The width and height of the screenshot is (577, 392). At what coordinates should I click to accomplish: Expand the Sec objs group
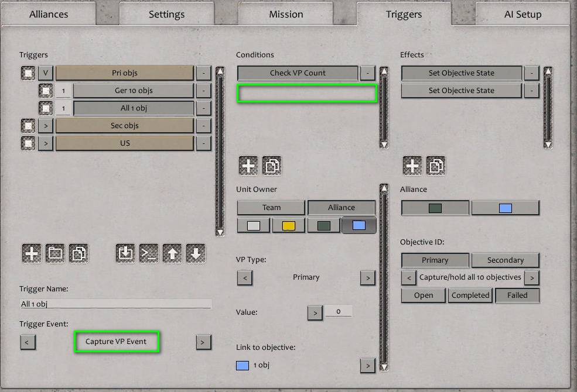(46, 126)
